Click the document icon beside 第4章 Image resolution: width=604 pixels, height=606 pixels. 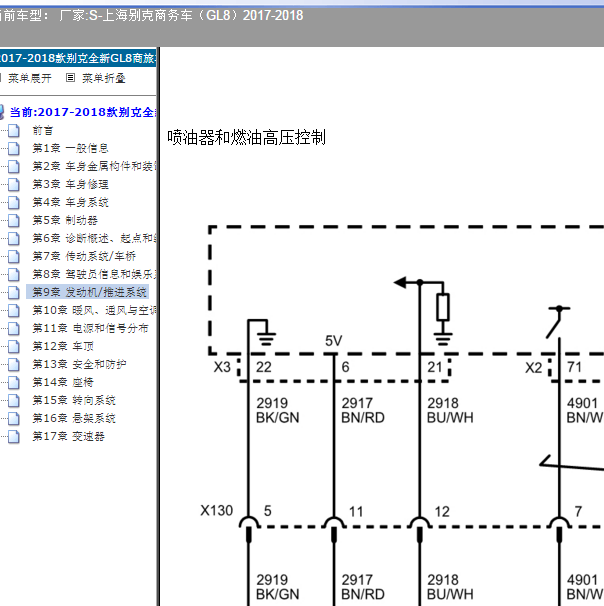click(x=14, y=203)
